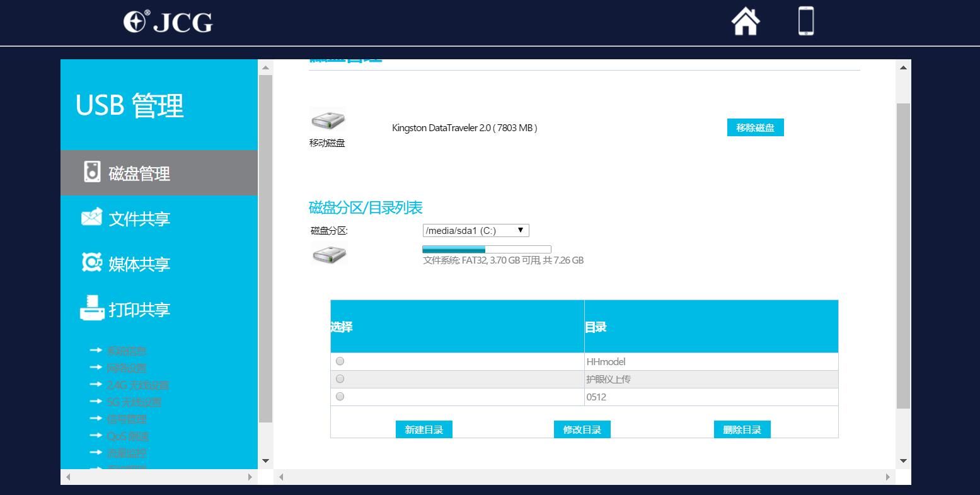Screen dimensions: 980x495
Task: Open the 系统信息 sidebar link
Action: pyautogui.click(x=126, y=351)
